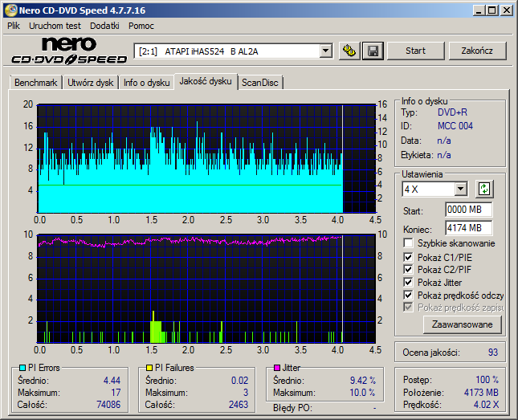
Task: Click the Start 0000 MB input field
Action: coord(468,210)
